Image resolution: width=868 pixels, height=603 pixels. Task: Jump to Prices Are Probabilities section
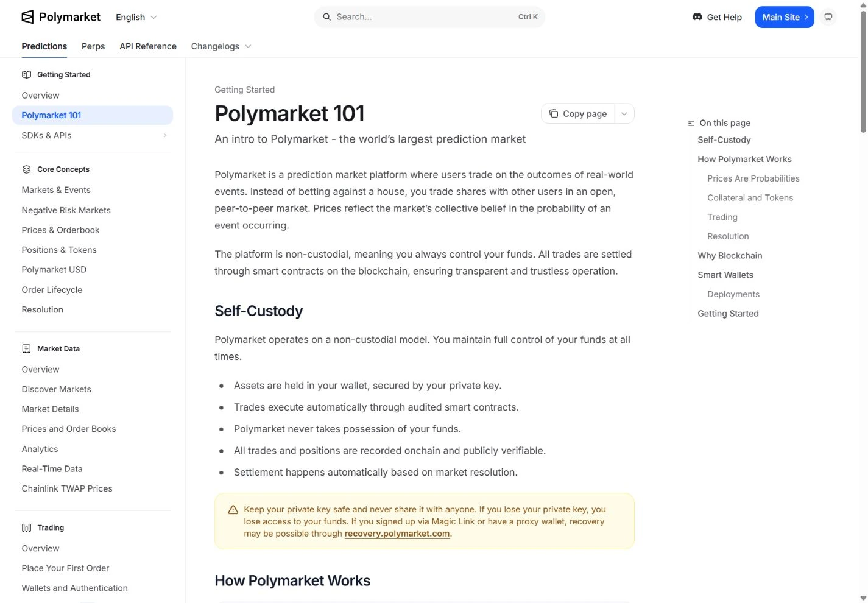coord(753,178)
